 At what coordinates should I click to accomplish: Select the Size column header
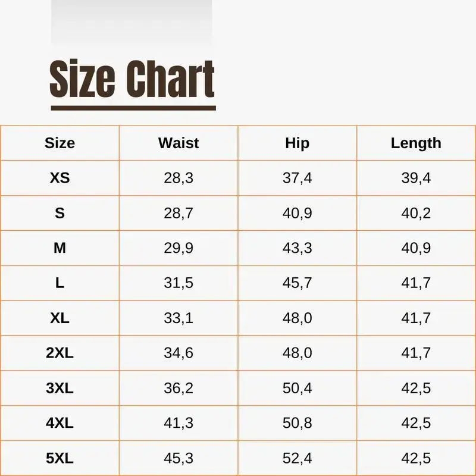click(x=59, y=143)
